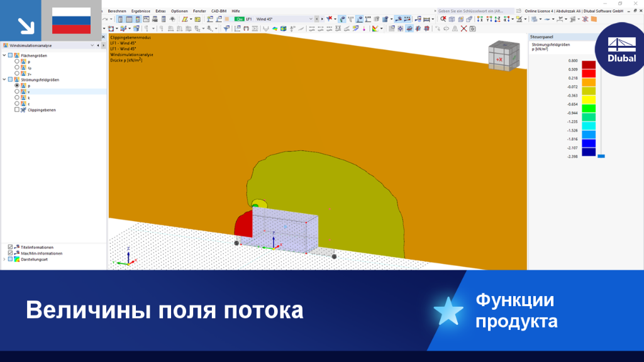The image size is (644, 362).
Task: Click the magnifier with red X icon
Action: click(443, 19)
